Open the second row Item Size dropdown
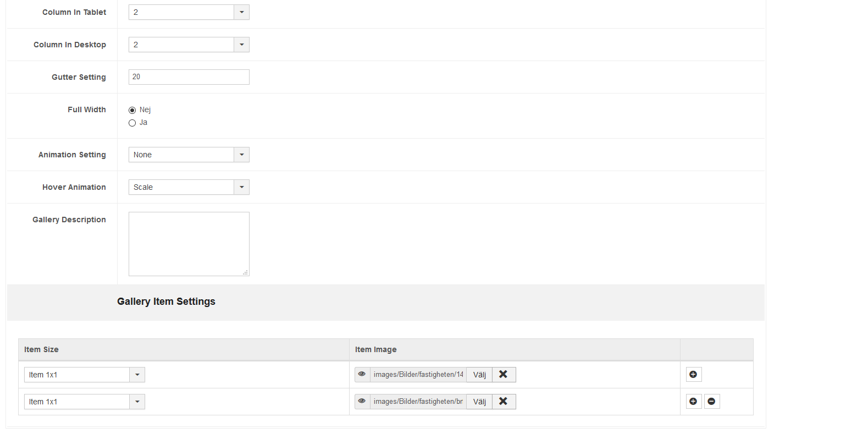This screenshot has height=444, width=868. pos(84,402)
